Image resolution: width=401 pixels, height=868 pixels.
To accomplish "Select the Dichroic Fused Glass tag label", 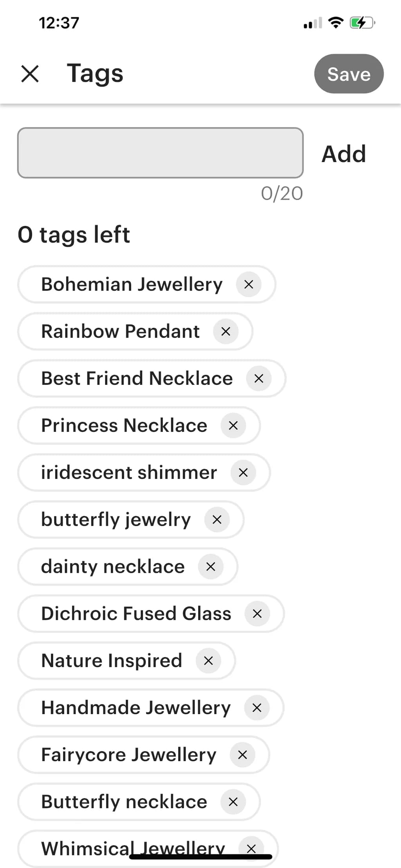I will (x=136, y=614).
